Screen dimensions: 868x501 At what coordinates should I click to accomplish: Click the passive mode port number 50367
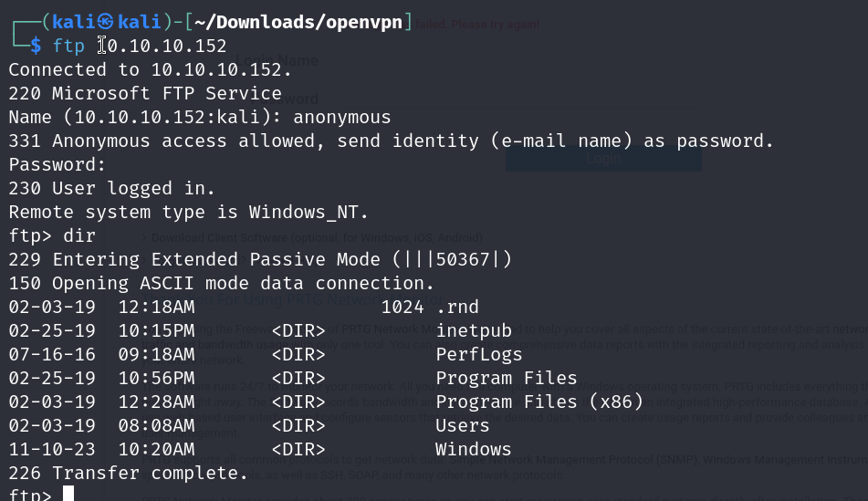pos(463,259)
